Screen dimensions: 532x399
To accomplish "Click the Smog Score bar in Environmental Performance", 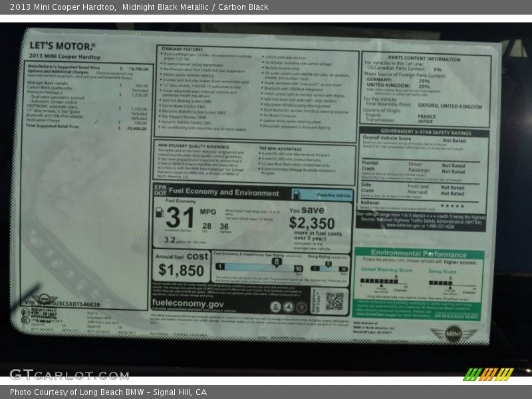I will [x=440, y=283].
